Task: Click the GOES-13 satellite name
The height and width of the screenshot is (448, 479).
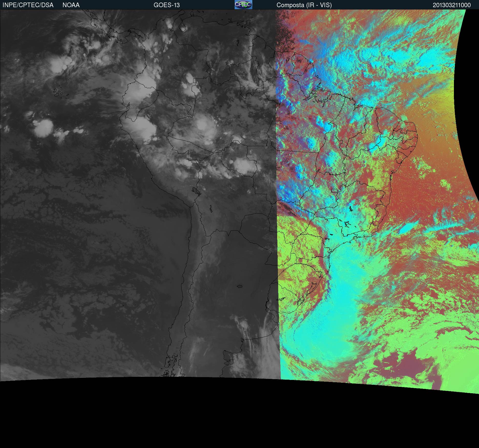Action: (x=167, y=5)
